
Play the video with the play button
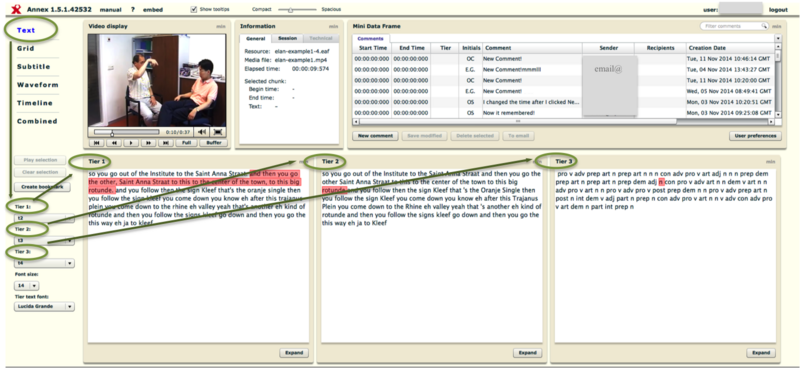click(x=131, y=143)
